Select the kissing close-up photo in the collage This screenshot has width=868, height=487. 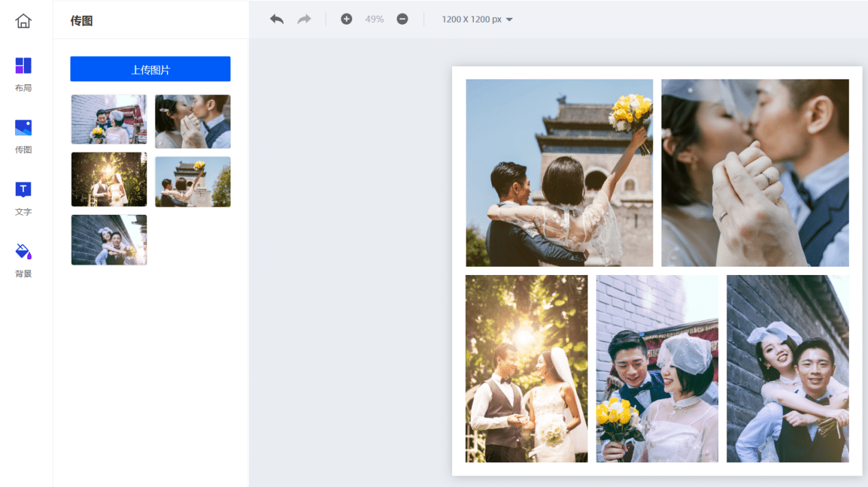[x=755, y=173]
